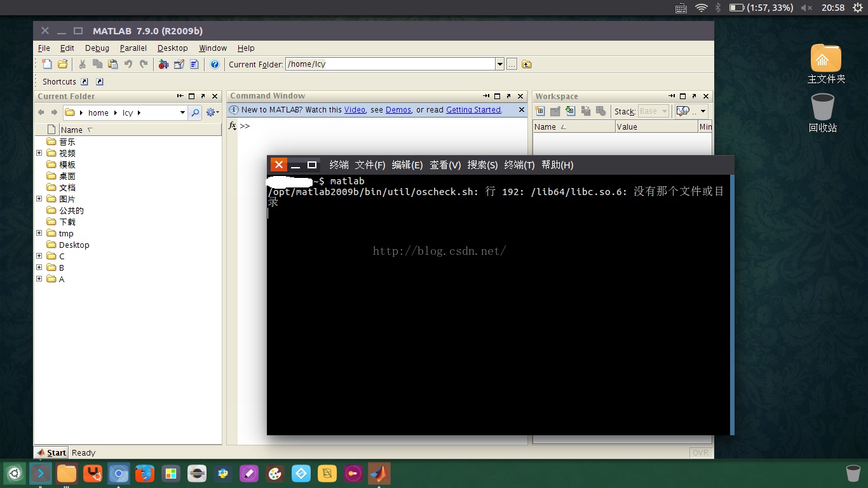Click back arrow in Current Folder panel

point(41,112)
